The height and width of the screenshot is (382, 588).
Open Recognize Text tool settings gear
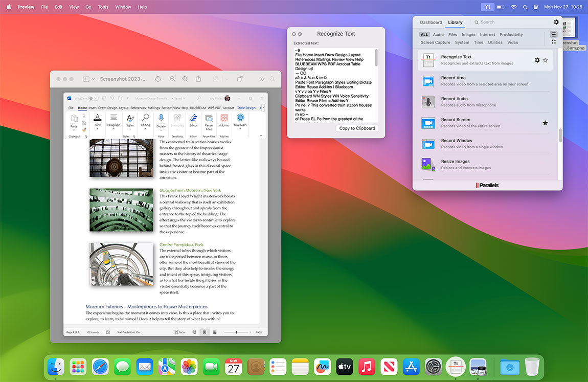(537, 60)
